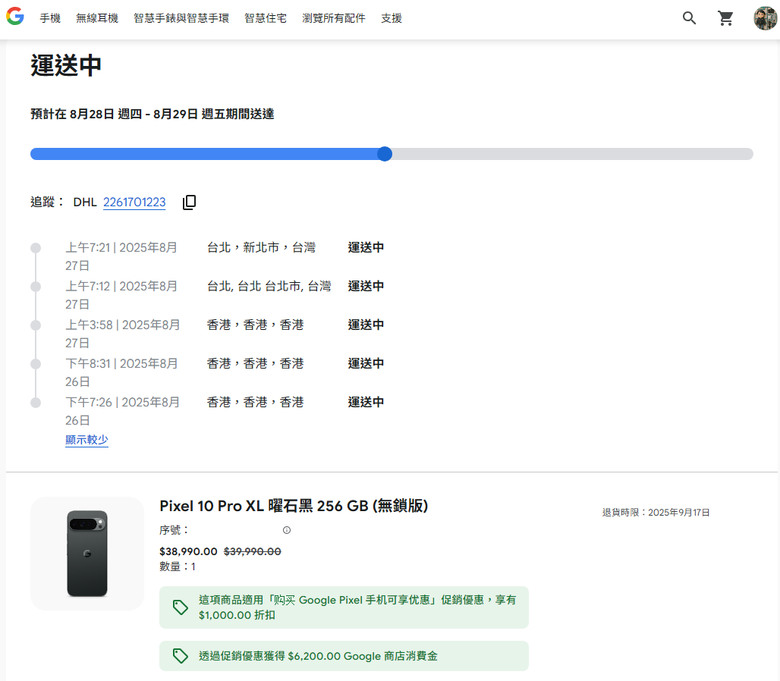Click the 顯示較少 link
Viewport: 780px width, 681px height.
[x=87, y=440]
